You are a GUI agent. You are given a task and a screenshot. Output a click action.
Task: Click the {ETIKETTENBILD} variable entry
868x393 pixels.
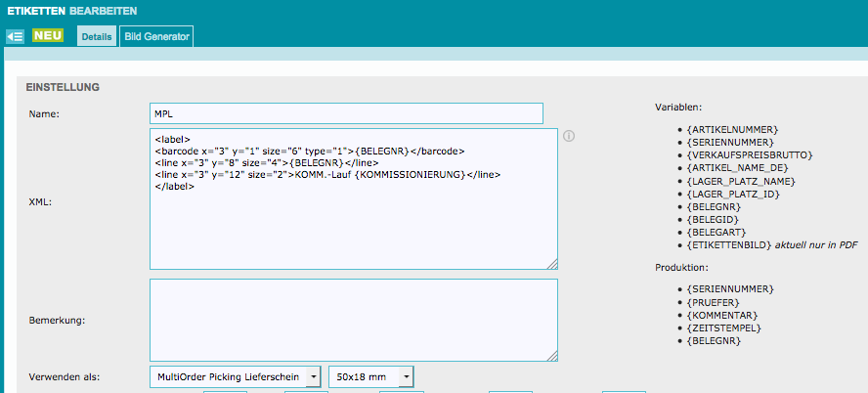point(729,244)
